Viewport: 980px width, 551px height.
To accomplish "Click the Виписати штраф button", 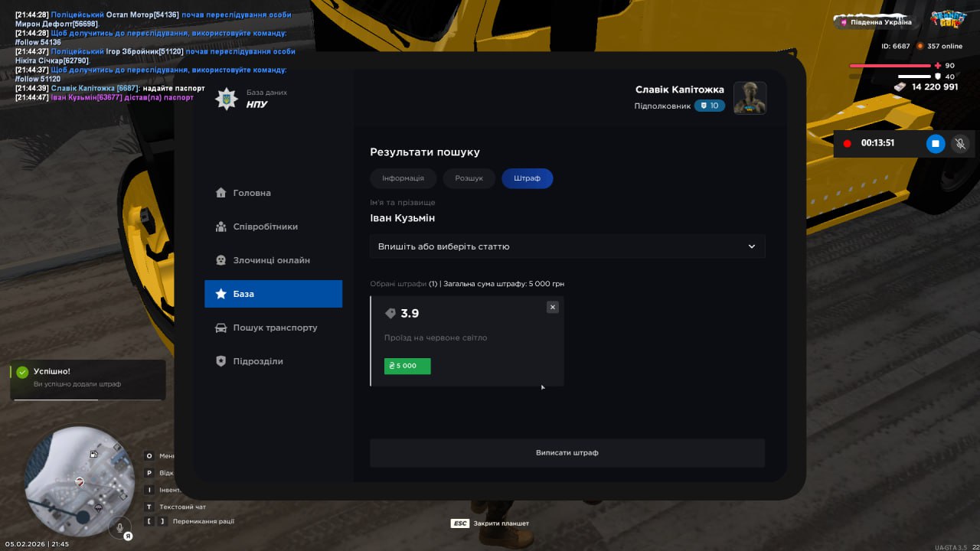I will coord(567,453).
